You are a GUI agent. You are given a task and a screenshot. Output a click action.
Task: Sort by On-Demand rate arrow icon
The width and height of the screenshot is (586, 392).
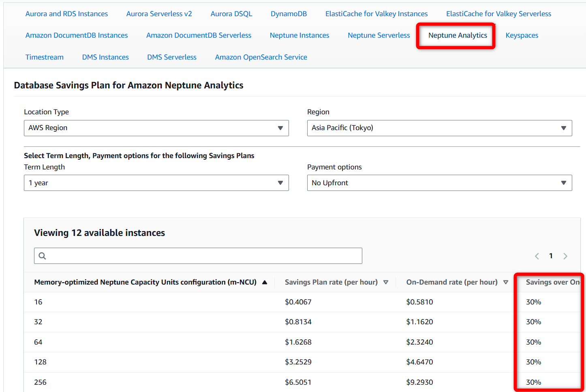coord(506,282)
